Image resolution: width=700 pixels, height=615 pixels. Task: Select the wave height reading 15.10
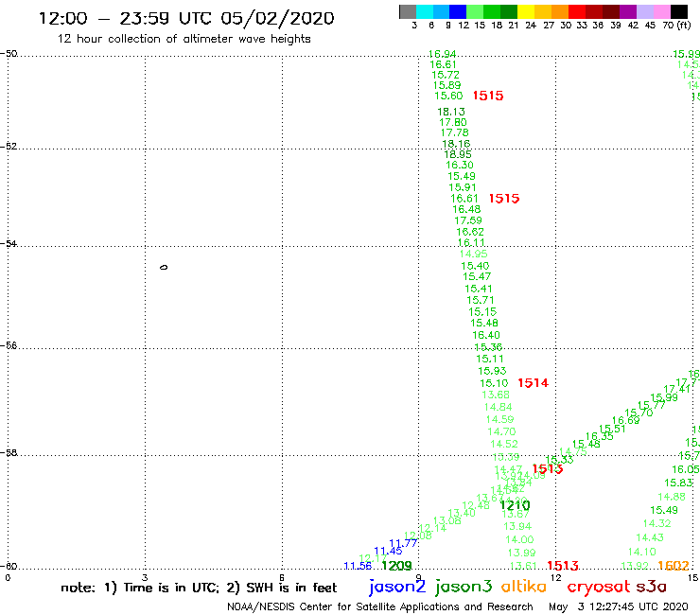point(494,383)
